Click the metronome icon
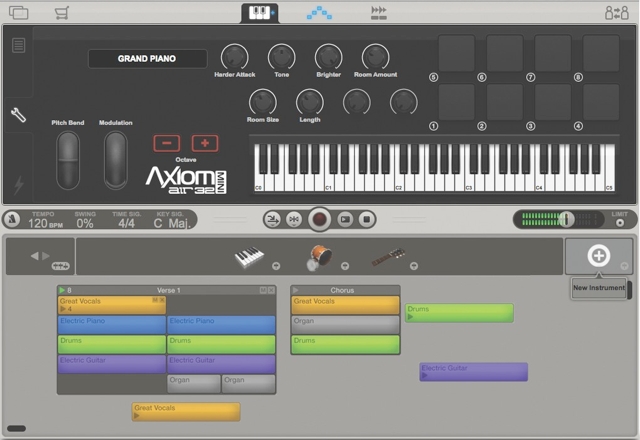The height and width of the screenshot is (440, 640). 12,219
